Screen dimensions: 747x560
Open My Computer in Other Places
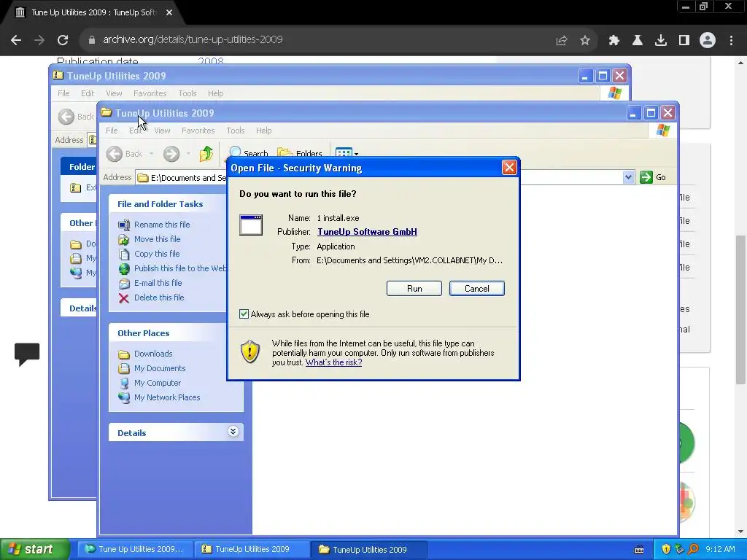[x=158, y=383]
